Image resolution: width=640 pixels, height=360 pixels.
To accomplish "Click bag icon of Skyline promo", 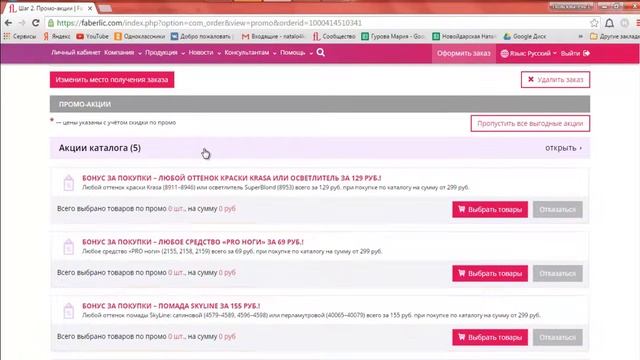I will 69,311.
